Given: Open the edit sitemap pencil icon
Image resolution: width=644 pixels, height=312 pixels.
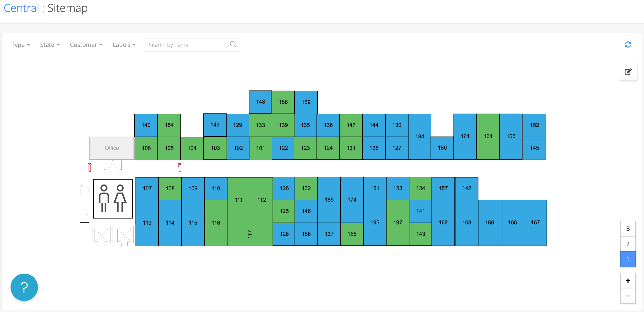Looking at the screenshot, I should coord(628,72).
